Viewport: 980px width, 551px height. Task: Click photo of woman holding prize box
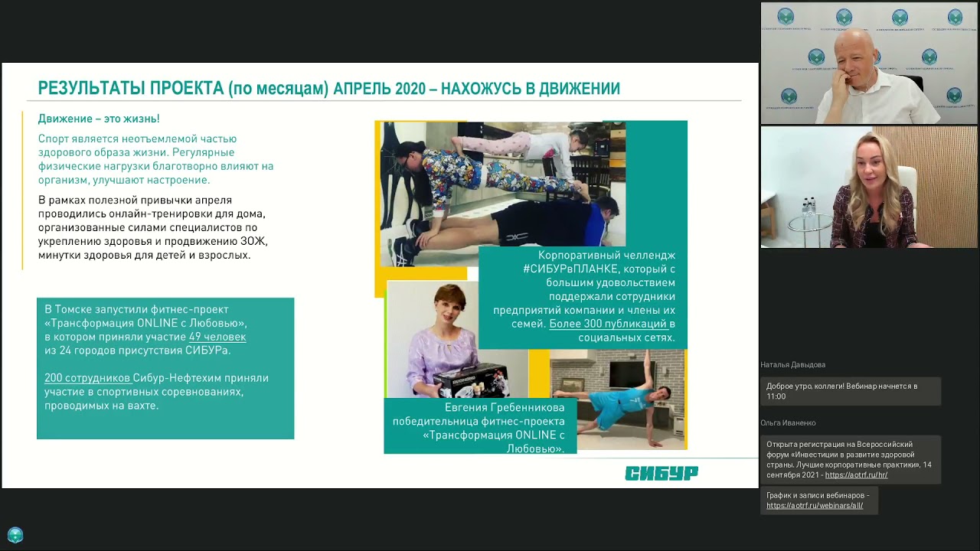coord(457,340)
